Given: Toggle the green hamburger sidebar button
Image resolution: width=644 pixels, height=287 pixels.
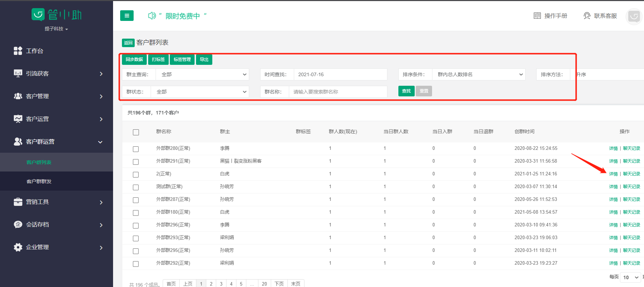Looking at the screenshot, I should [127, 16].
